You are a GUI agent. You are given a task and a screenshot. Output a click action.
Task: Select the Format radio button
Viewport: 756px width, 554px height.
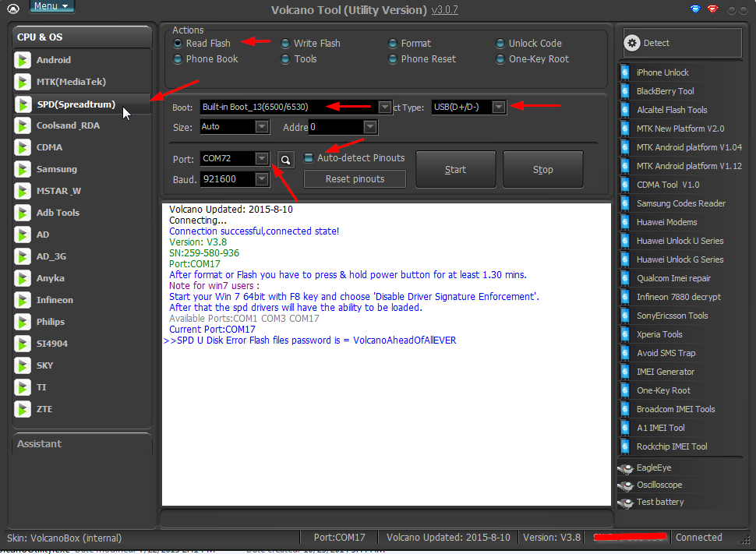pos(393,44)
